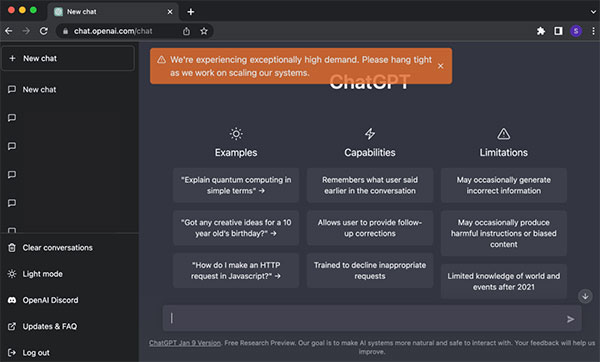Select the New chat browser tab
Screen dimensions: 600x362
click(113, 12)
